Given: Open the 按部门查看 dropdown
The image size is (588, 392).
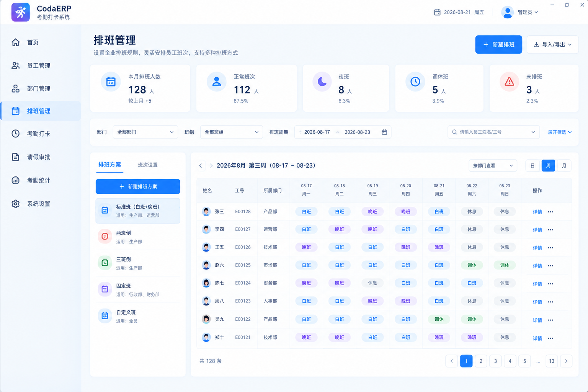Looking at the screenshot, I should coord(493,166).
